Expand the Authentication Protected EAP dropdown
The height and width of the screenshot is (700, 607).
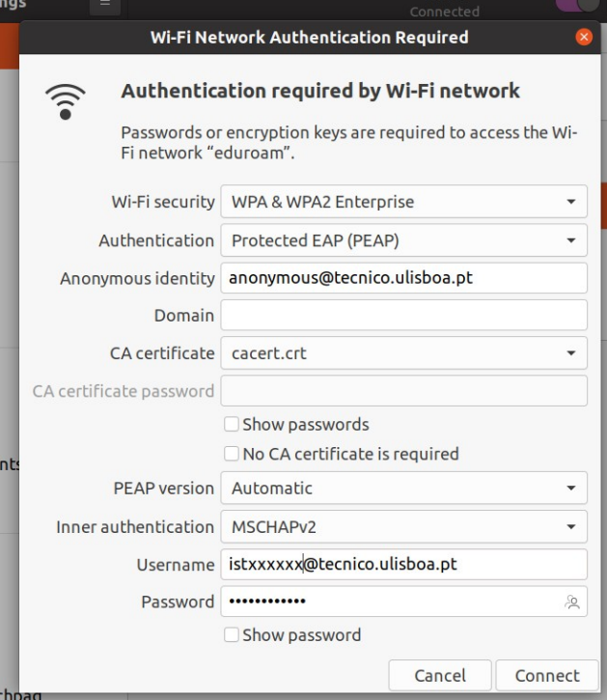tap(403, 240)
